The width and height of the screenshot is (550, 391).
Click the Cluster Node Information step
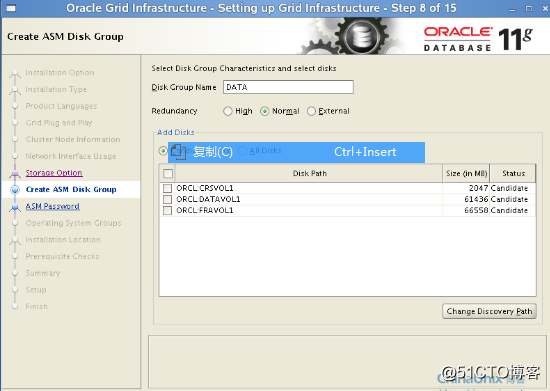point(73,140)
